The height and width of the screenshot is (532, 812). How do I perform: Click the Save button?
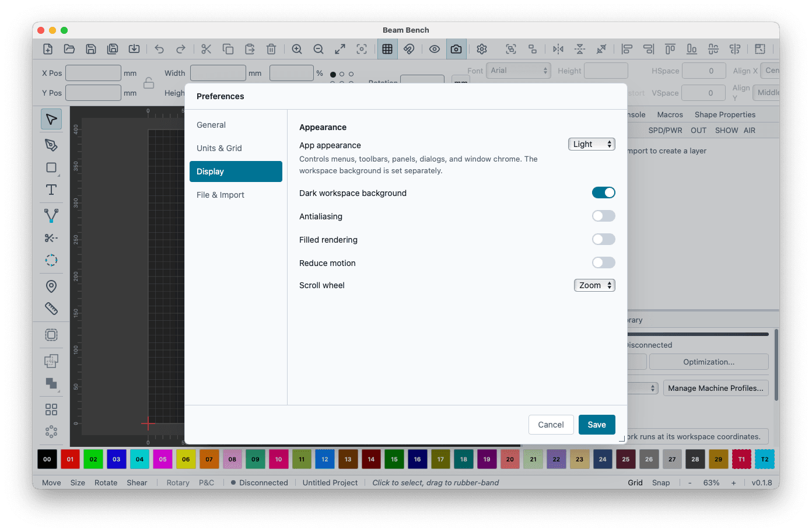(597, 425)
